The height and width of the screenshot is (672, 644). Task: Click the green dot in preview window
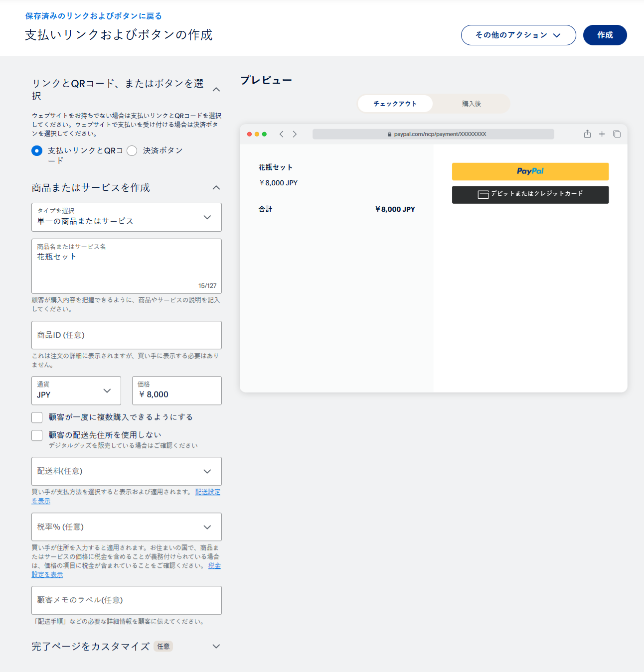tap(264, 134)
